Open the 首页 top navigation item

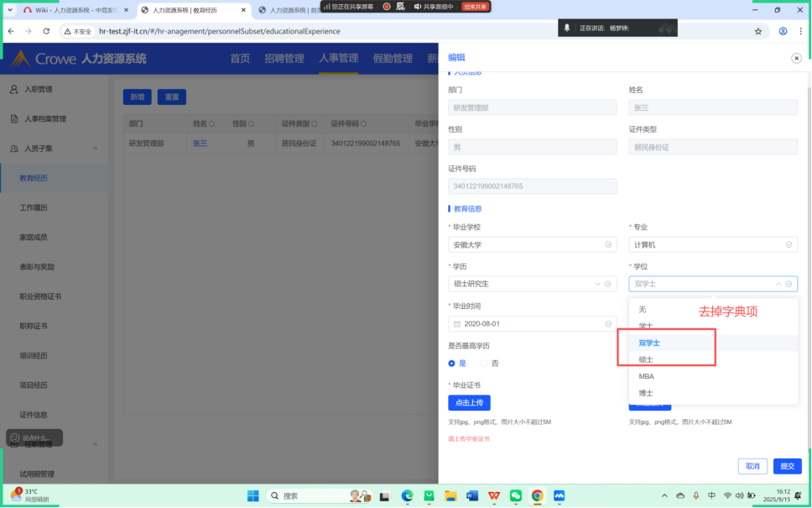click(240, 58)
